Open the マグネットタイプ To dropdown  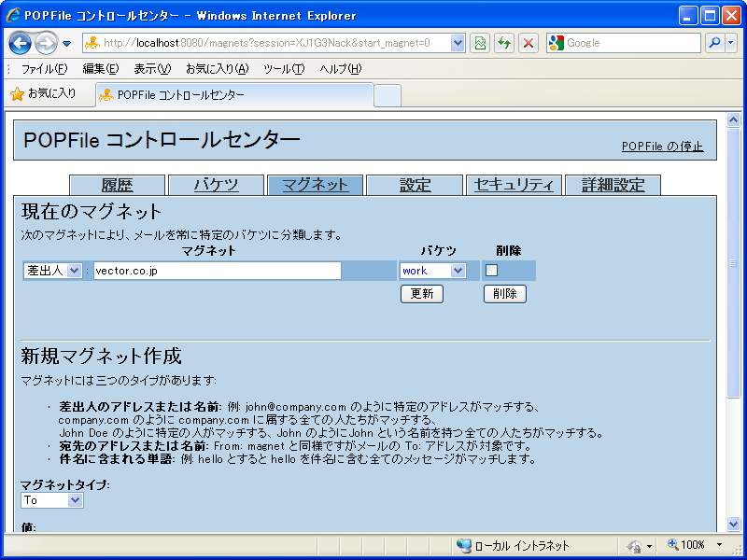52,500
